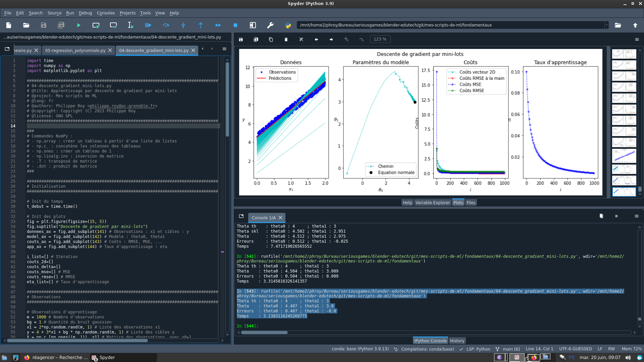Expand the zoom level '123%' dropdown
644x362 pixels.
click(x=379, y=39)
